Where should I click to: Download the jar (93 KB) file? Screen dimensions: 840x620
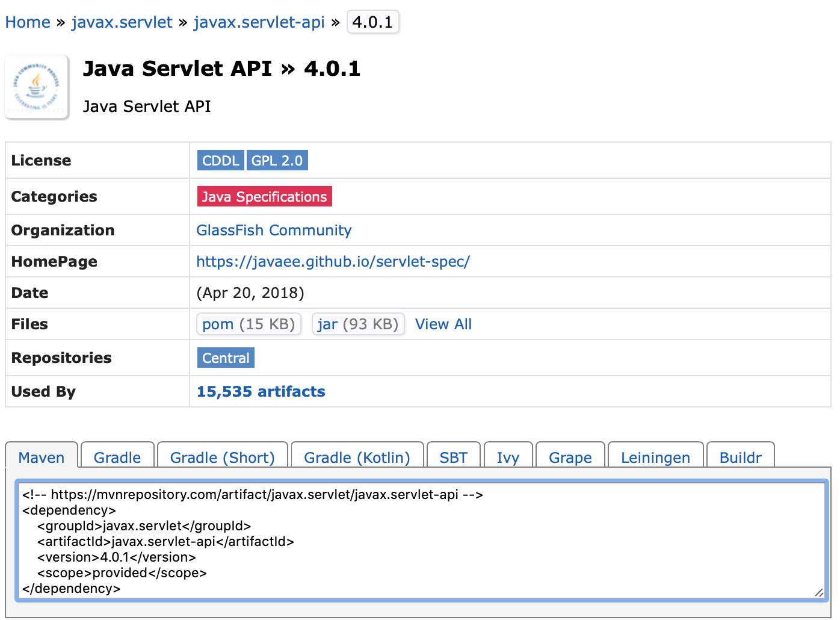coord(358,324)
